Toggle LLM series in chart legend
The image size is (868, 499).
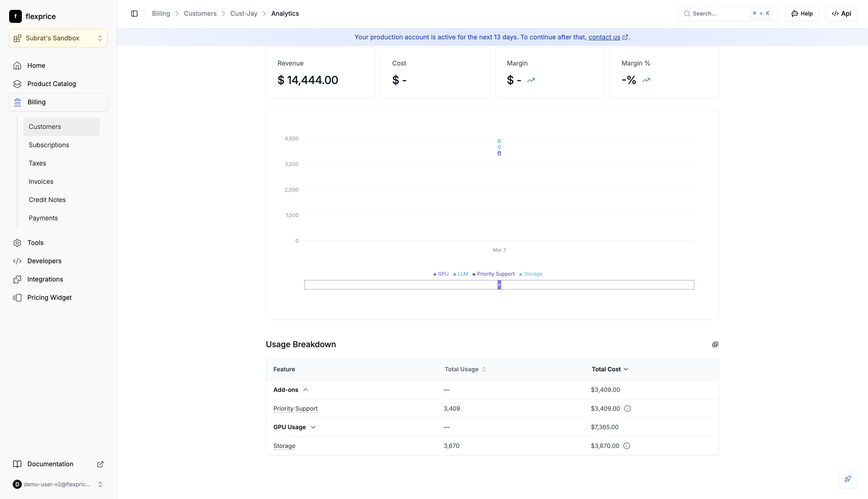tap(461, 274)
